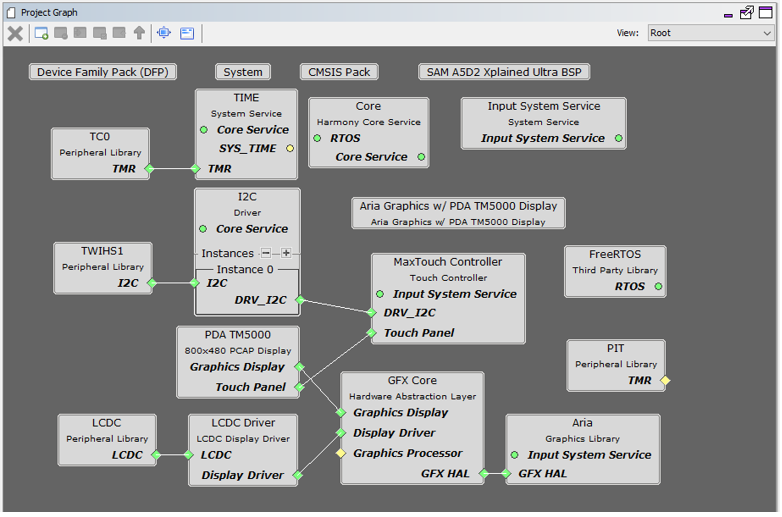
Task: Select the Device Family Pack (DFP) component
Action: [103, 72]
